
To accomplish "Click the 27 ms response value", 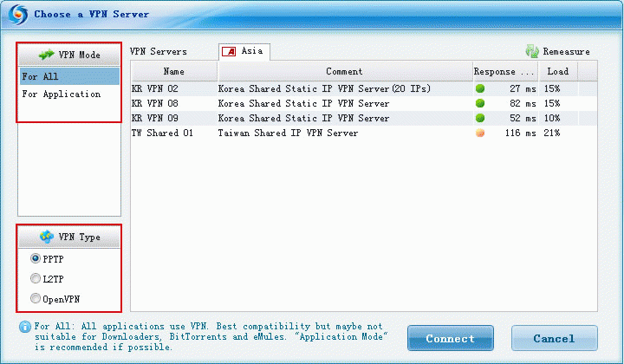I will point(523,88).
